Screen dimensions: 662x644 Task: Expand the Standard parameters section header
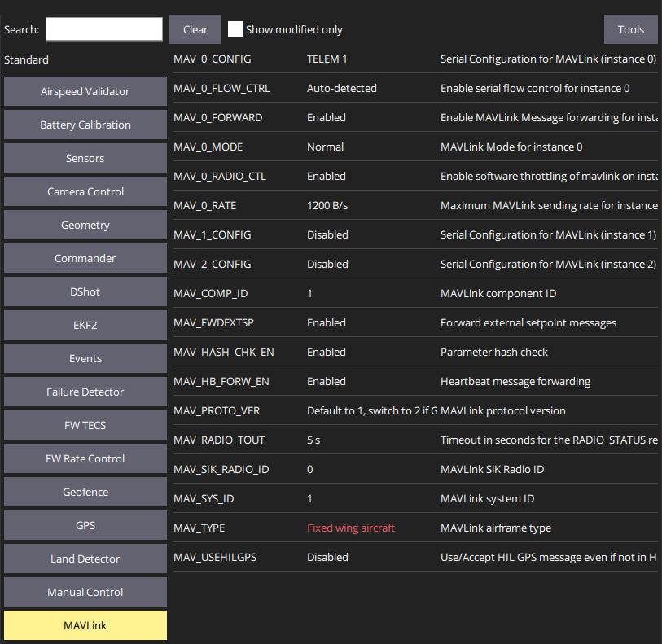(27, 59)
